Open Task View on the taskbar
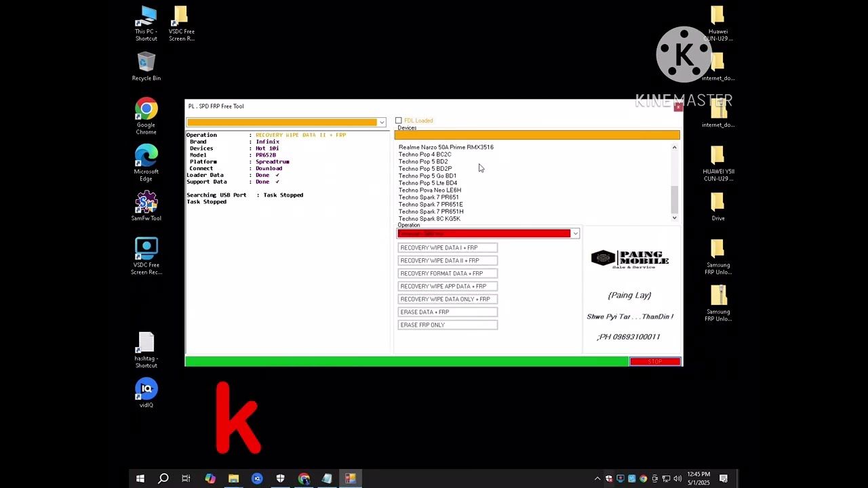Image resolution: width=868 pixels, height=488 pixels. (x=186, y=479)
